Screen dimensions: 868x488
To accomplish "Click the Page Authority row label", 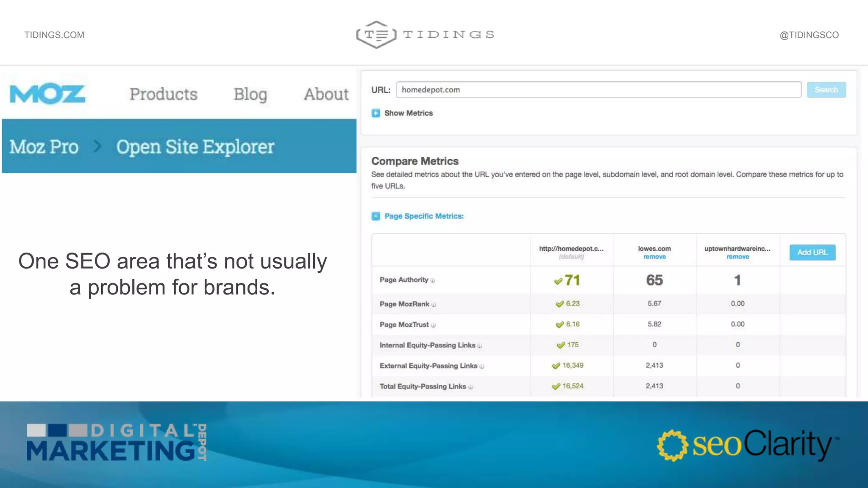I will [x=404, y=280].
